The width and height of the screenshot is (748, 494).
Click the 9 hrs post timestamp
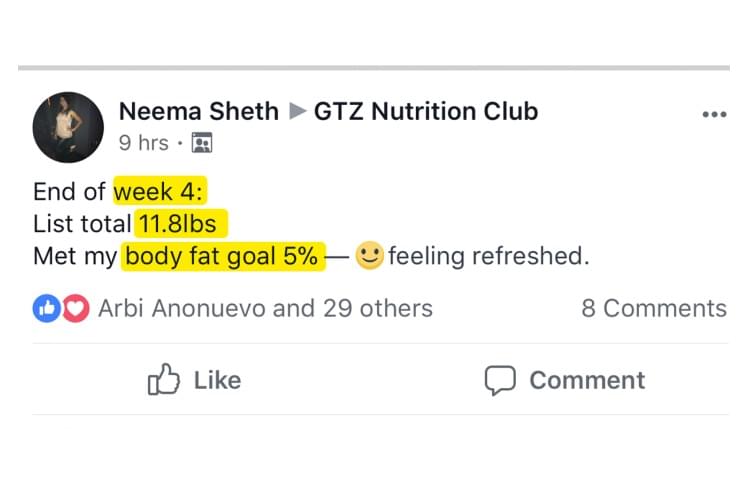(x=143, y=143)
